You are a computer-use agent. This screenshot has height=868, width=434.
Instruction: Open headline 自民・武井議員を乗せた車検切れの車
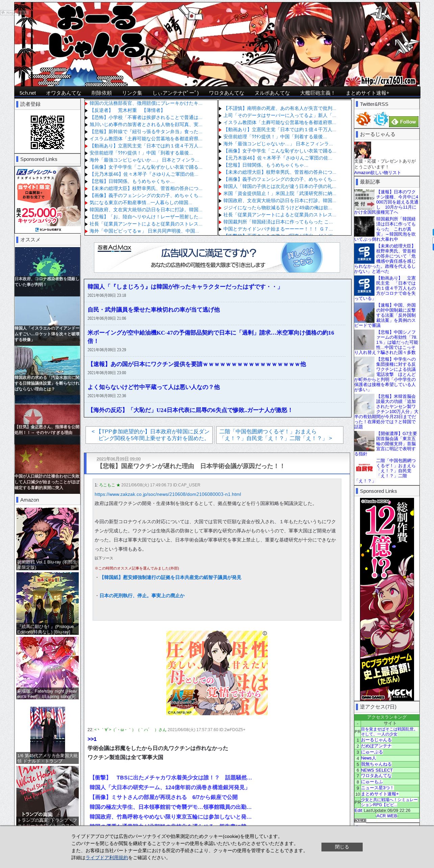(x=153, y=310)
